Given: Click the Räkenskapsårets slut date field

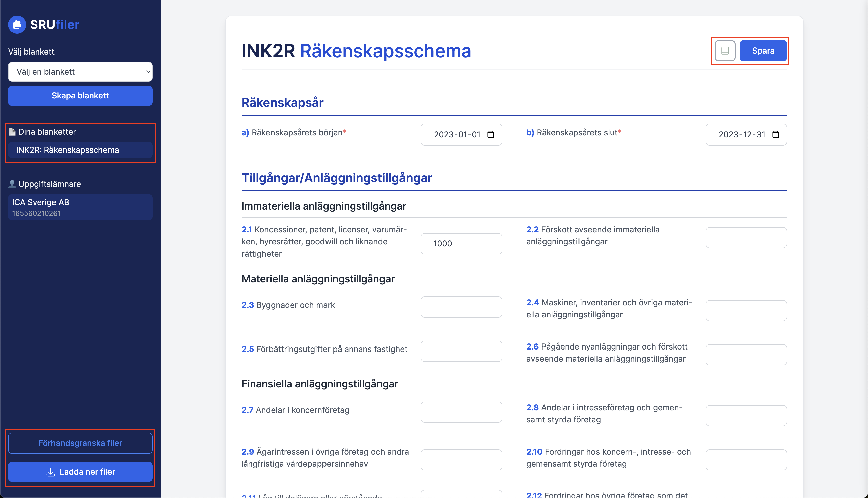Looking at the screenshot, I should click(x=746, y=135).
